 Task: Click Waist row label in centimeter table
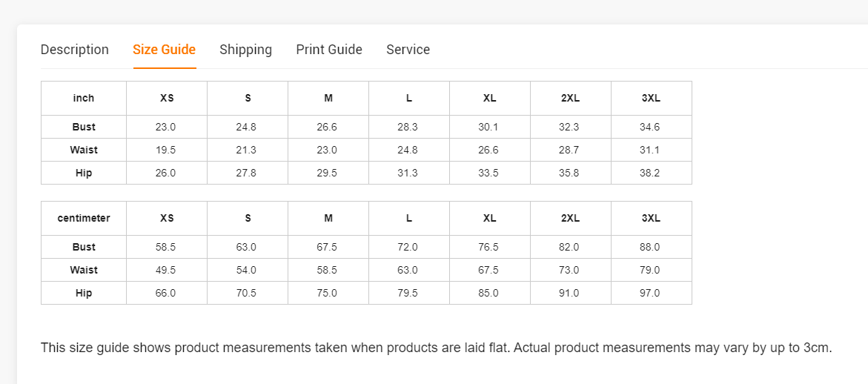coord(84,270)
